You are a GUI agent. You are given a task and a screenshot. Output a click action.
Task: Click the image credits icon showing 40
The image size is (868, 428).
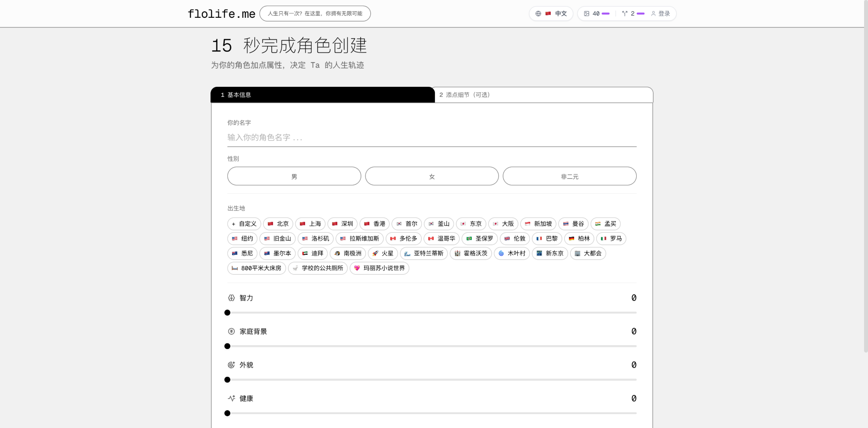click(x=587, y=13)
